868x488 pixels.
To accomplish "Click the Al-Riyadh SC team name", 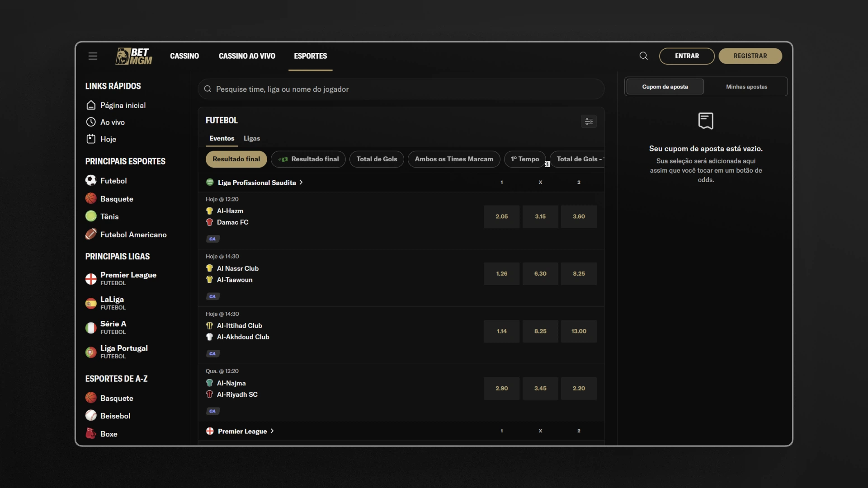I will click(237, 394).
